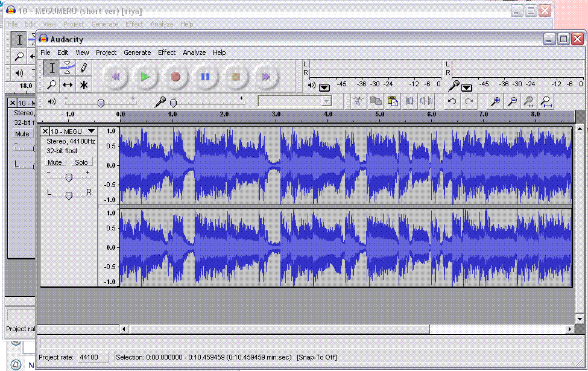The image size is (588, 371).
Task: Open the input meter dropdown arrow
Action: coord(467,87)
